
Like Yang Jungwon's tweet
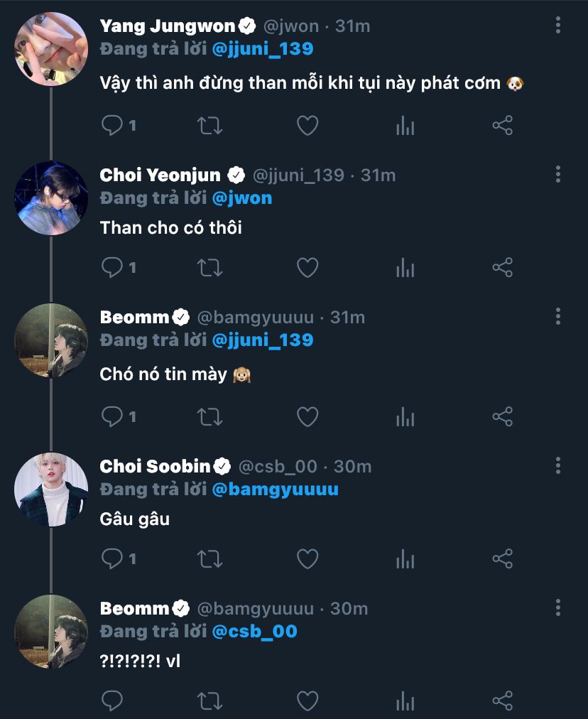(x=307, y=126)
